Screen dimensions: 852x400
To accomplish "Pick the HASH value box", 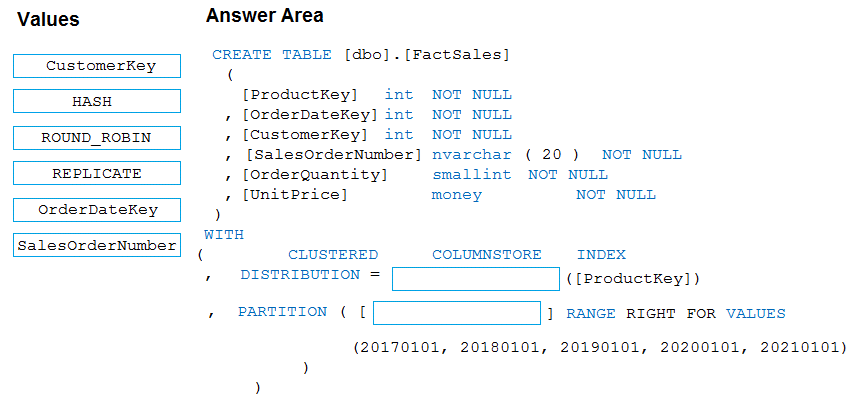I will 97,101.
